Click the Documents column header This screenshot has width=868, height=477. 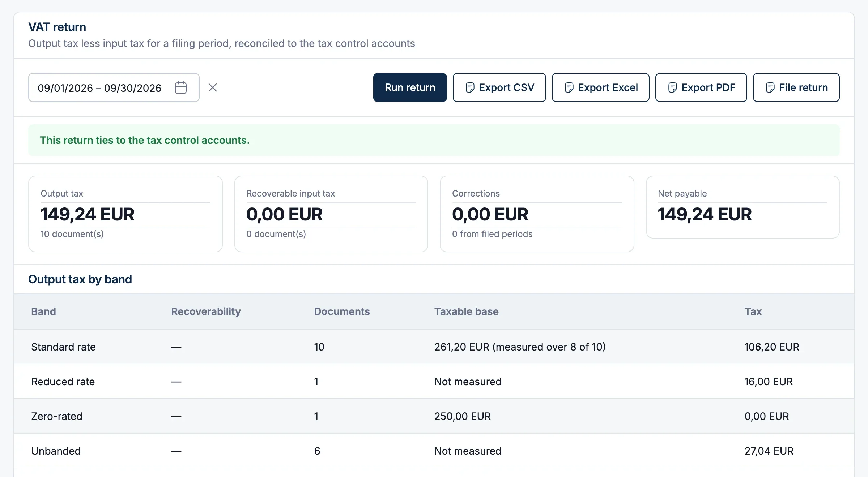point(342,311)
